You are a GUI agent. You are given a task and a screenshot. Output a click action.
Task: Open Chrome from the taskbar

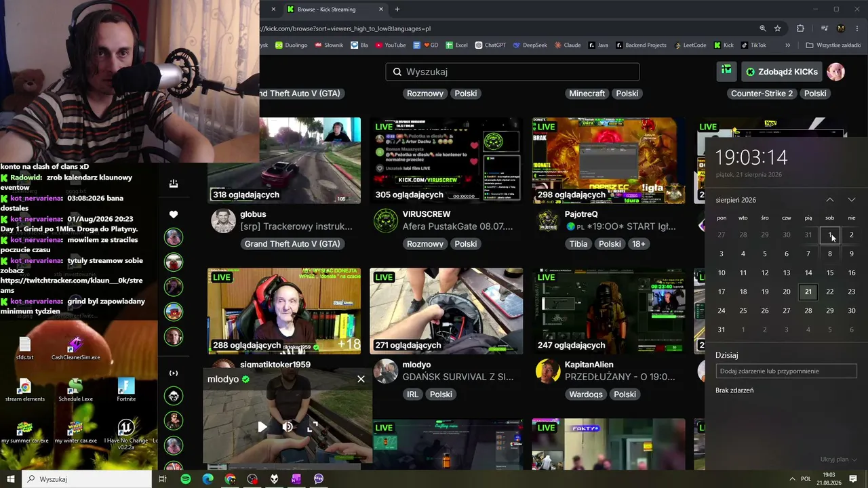pos(231,479)
